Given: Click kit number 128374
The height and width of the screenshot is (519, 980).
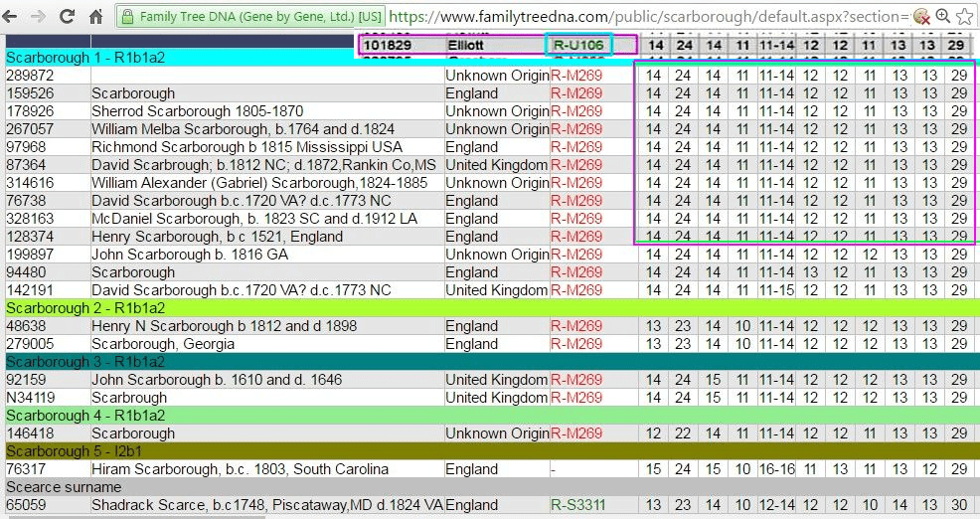Looking at the screenshot, I should pyautogui.click(x=30, y=237).
